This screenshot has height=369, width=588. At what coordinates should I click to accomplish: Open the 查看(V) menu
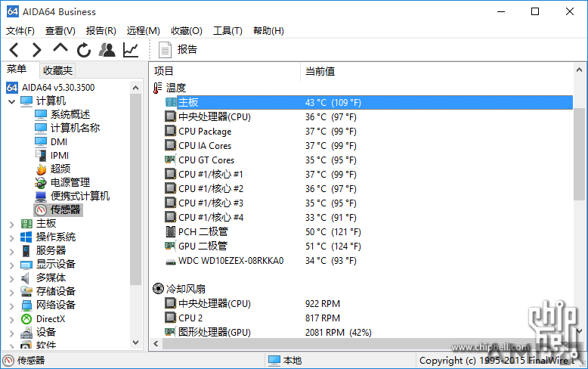tap(60, 31)
